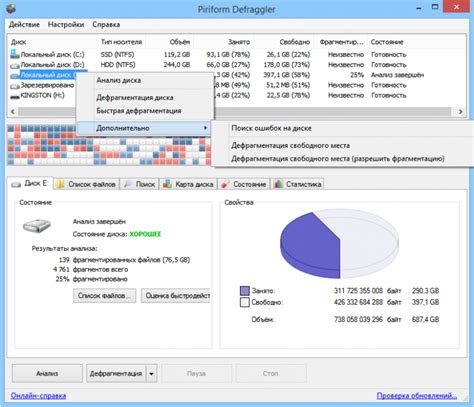
Task: Click the Список файлов... button
Action: point(104,296)
